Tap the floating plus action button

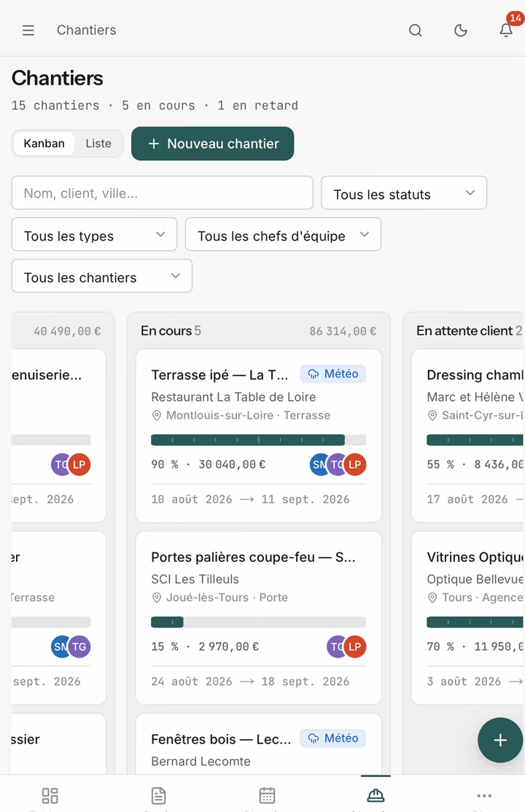click(500, 740)
